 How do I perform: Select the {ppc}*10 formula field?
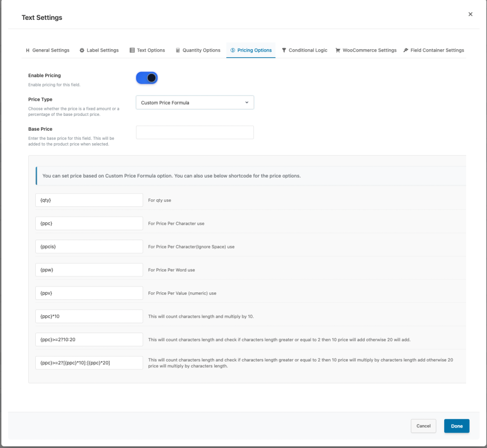click(x=89, y=316)
